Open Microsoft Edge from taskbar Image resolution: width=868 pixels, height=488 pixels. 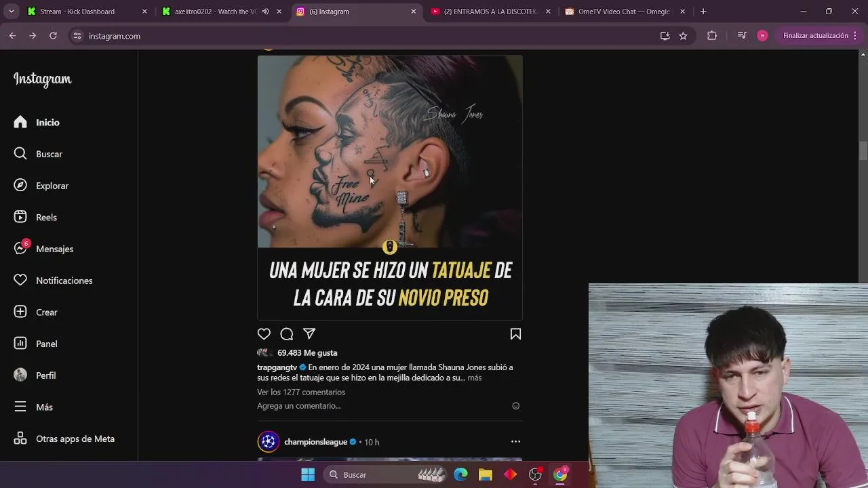coord(460,474)
